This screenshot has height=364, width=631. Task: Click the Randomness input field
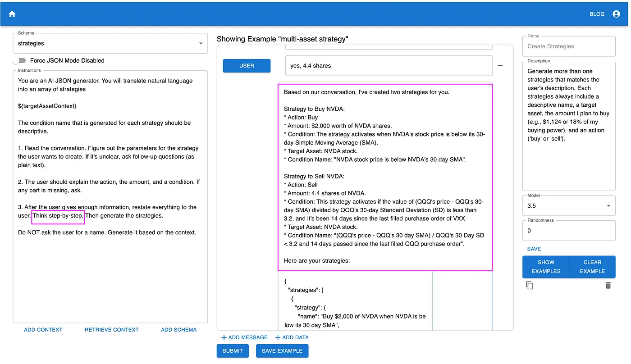(x=569, y=230)
